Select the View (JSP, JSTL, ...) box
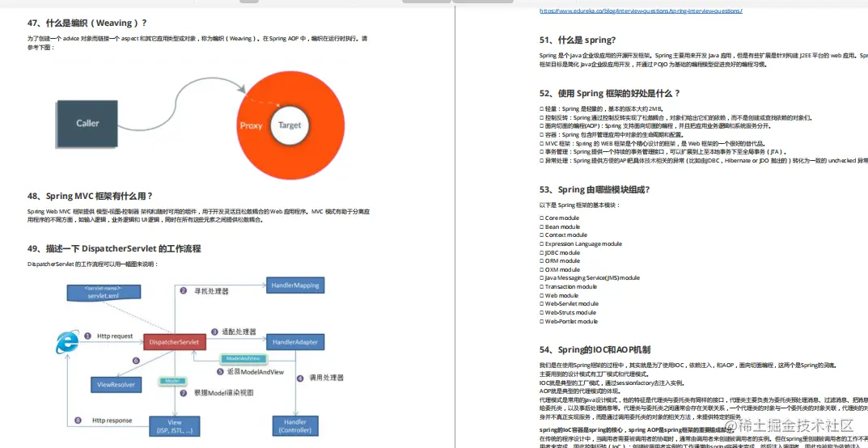The width and height of the screenshot is (868, 448). (175, 426)
